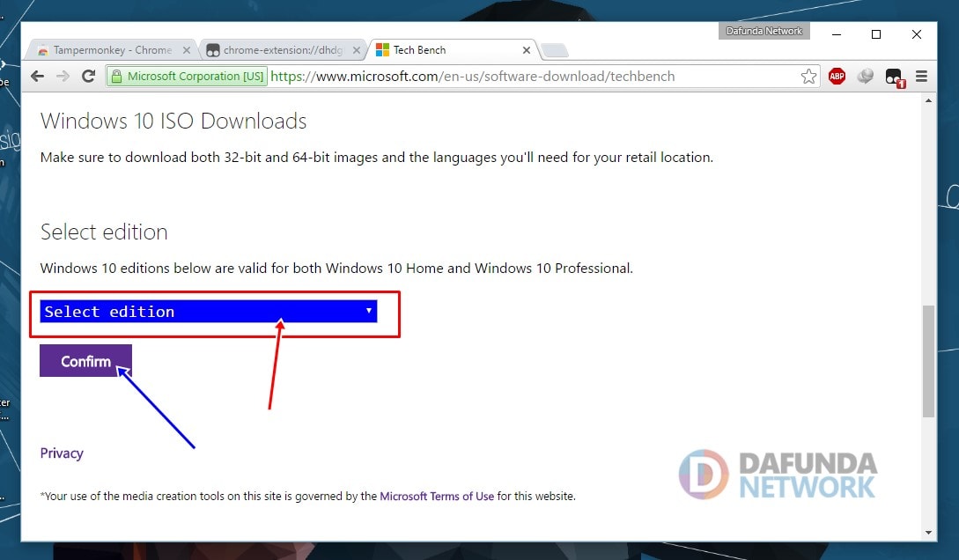Click the Tampermonkey extension icon in toolbar
The height and width of the screenshot is (560, 959).
point(894,77)
